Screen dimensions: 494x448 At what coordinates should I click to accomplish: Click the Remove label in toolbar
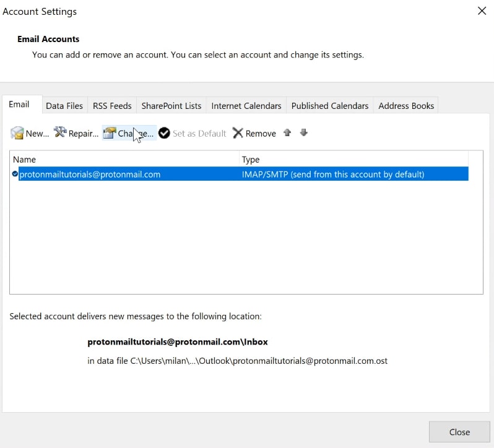pyautogui.click(x=261, y=134)
